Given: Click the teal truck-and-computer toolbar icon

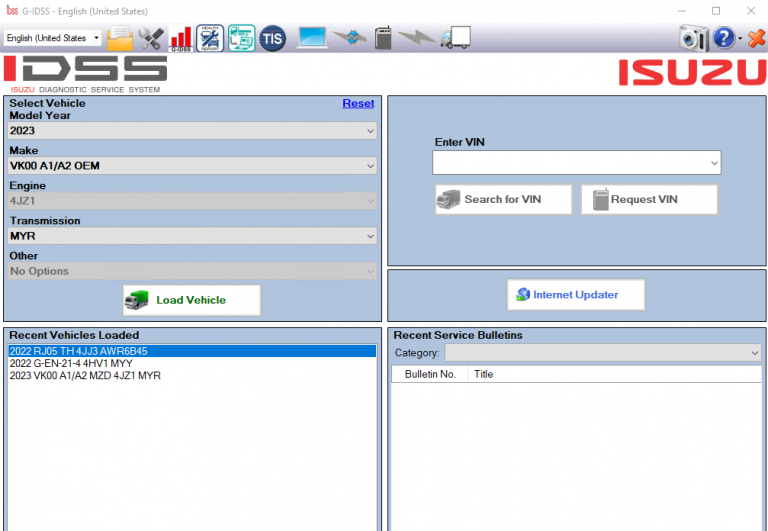Looking at the screenshot, I should point(241,38).
